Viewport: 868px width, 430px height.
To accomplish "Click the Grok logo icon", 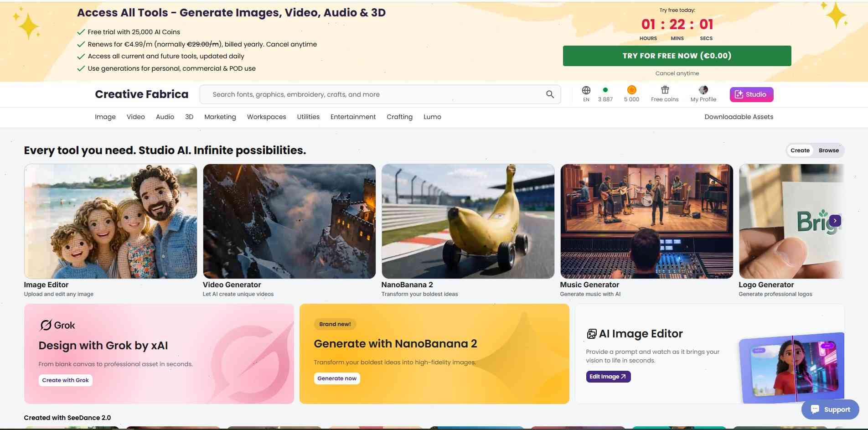I will point(46,325).
